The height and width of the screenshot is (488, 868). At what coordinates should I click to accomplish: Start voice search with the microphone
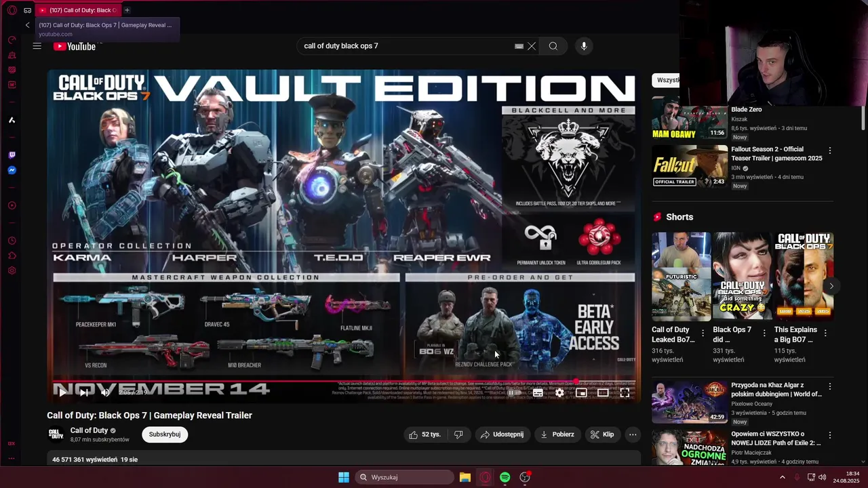(x=584, y=46)
